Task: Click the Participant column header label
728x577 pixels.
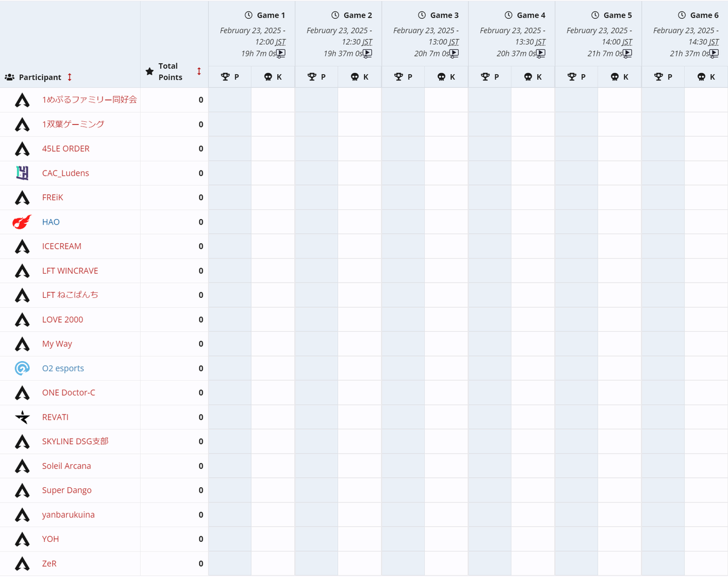Action: 40,78
